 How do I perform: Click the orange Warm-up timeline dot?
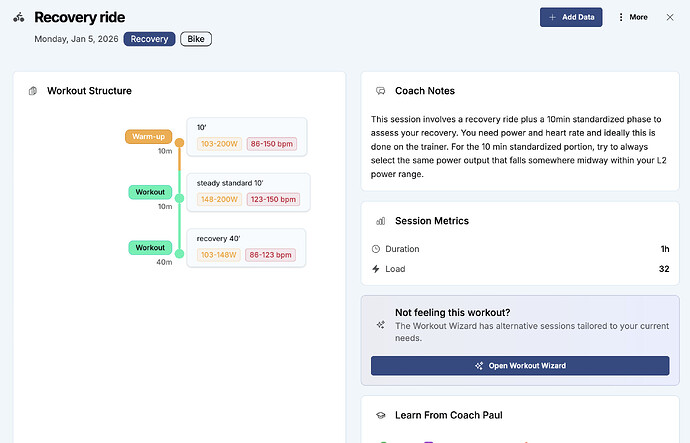tap(180, 143)
